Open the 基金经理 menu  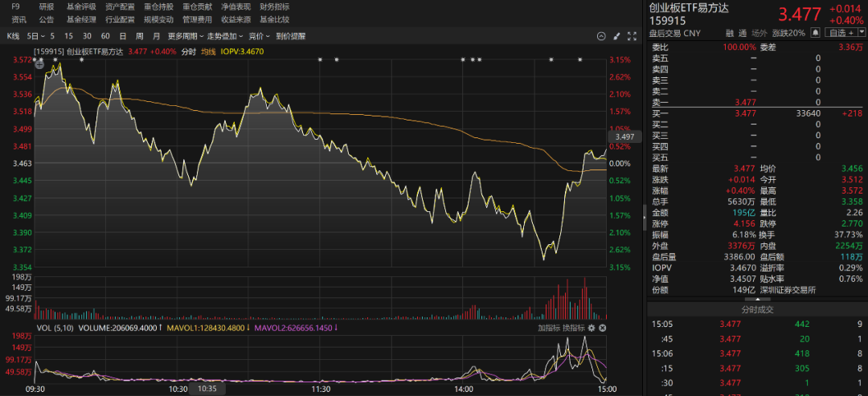(x=81, y=20)
